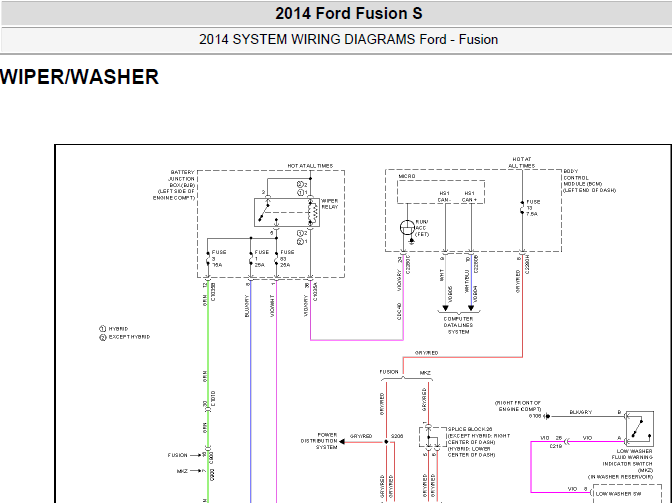Select the 'FUSE 1 25A' label

pyautogui.click(x=261, y=259)
